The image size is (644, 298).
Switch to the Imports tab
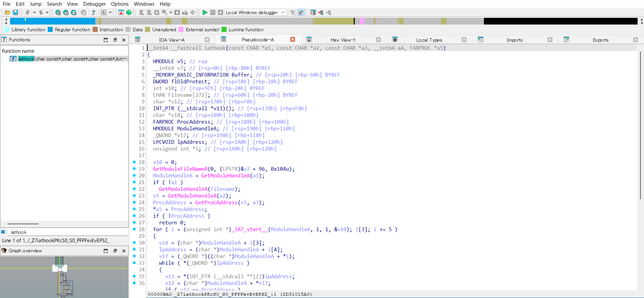coord(514,40)
